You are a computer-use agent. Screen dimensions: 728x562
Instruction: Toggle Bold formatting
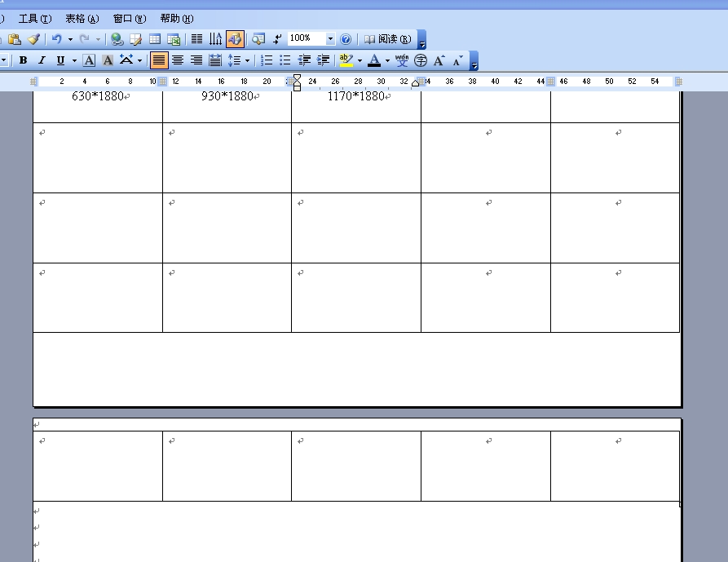point(23,60)
